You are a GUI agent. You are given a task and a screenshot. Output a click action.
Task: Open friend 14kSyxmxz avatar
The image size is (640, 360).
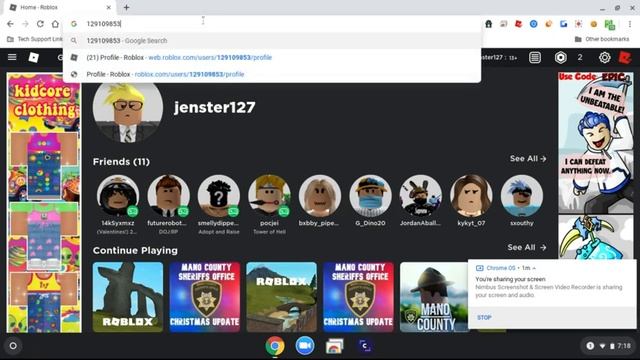coord(118,196)
